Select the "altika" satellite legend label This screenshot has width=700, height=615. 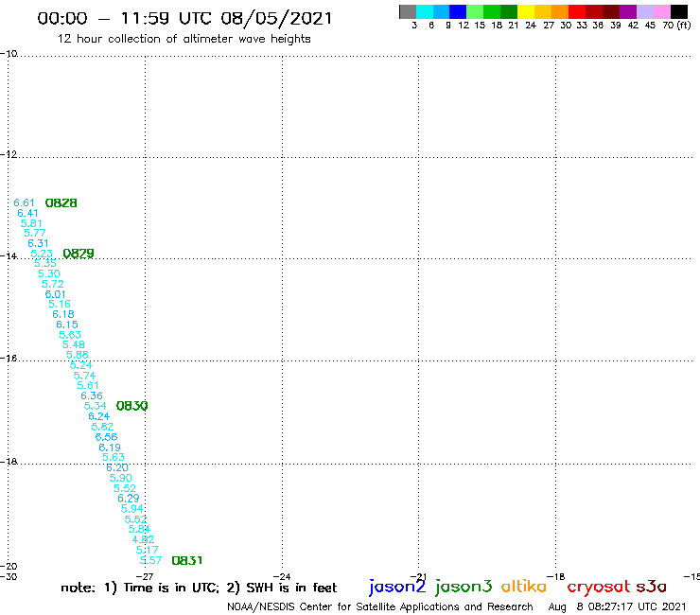coord(524,587)
